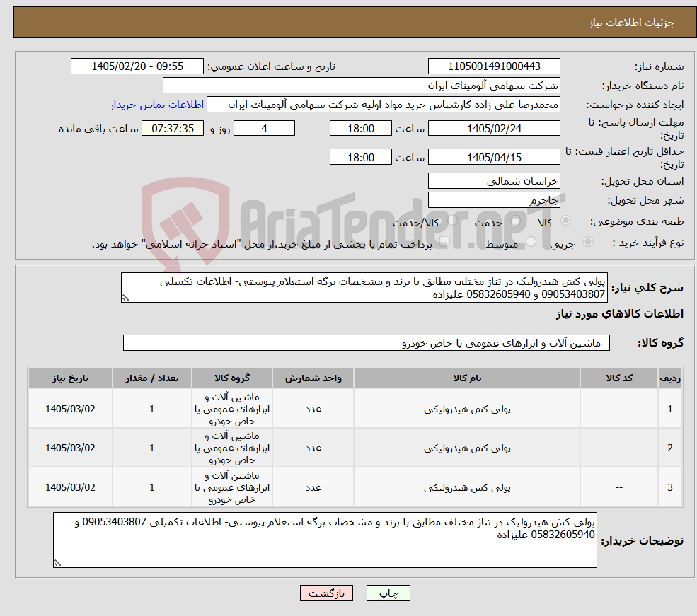The image size is (697, 616).
Task: Click the جزئیات اطلاعات نیاز header title
Action: (632, 23)
